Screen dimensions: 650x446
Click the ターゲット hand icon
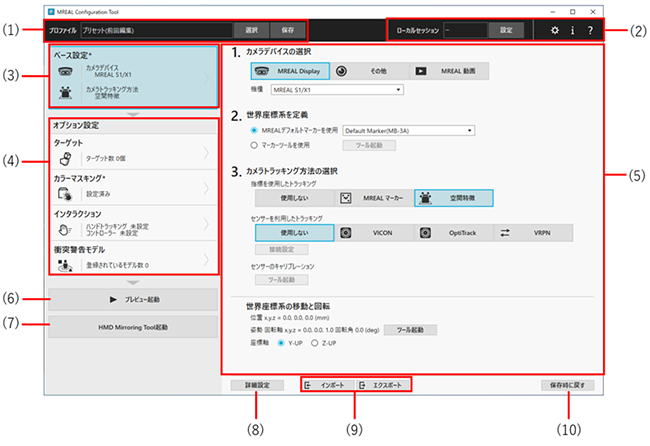(65, 158)
